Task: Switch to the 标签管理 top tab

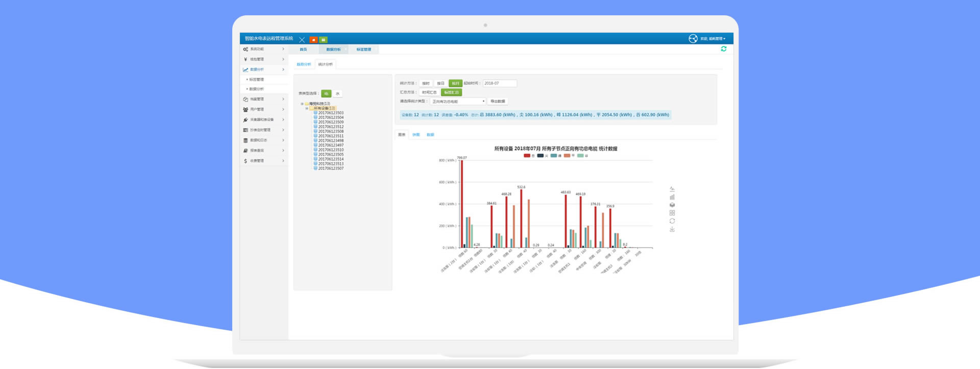Action: click(363, 50)
